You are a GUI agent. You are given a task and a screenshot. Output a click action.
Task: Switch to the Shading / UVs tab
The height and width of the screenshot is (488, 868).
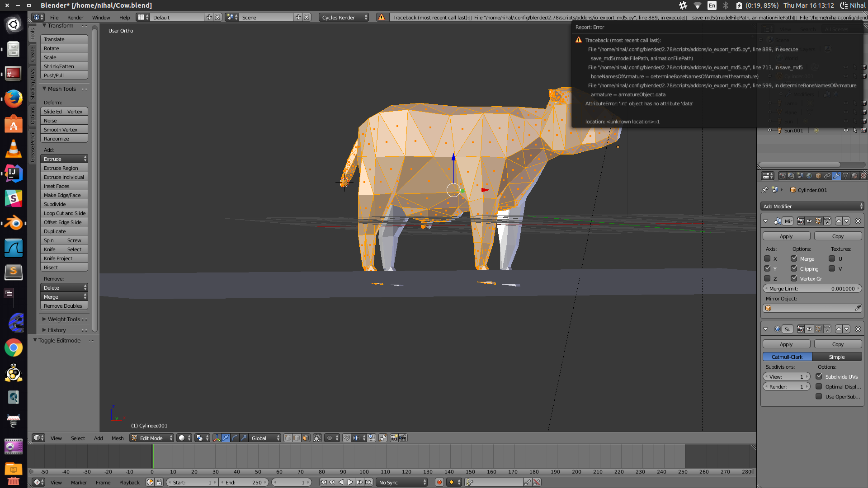click(x=33, y=84)
